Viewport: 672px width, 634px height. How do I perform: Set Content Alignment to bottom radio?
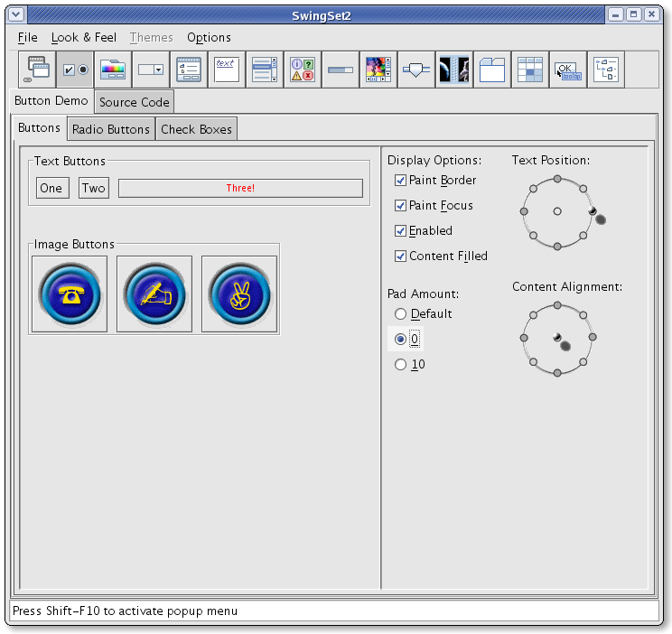point(557,373)
